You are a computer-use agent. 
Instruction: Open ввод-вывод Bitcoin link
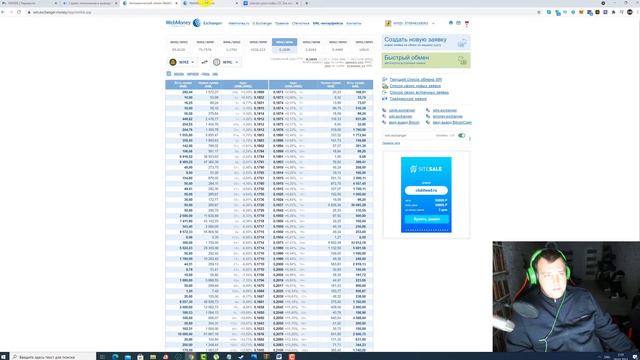[404, 122]
